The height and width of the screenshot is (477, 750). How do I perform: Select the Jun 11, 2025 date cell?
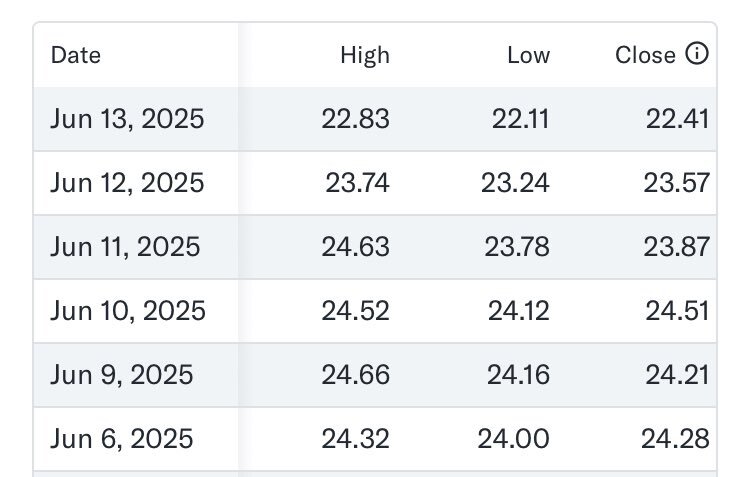tap(125, 247)
